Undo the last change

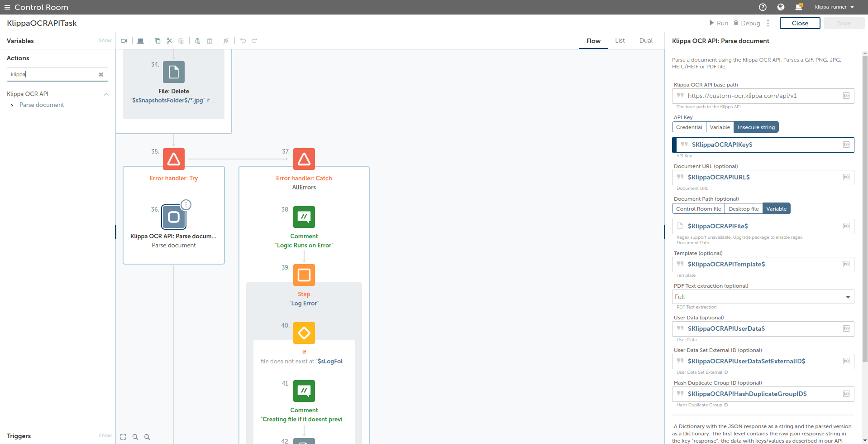243,41
